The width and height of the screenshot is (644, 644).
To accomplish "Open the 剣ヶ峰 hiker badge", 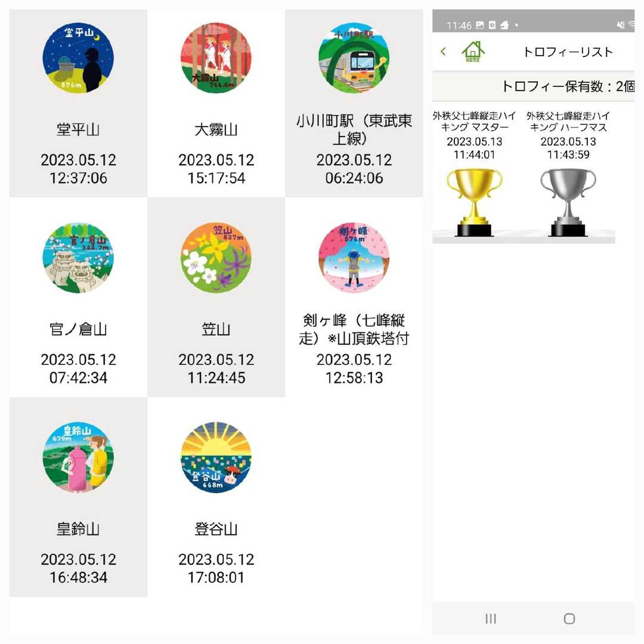I will pos(354,258).
